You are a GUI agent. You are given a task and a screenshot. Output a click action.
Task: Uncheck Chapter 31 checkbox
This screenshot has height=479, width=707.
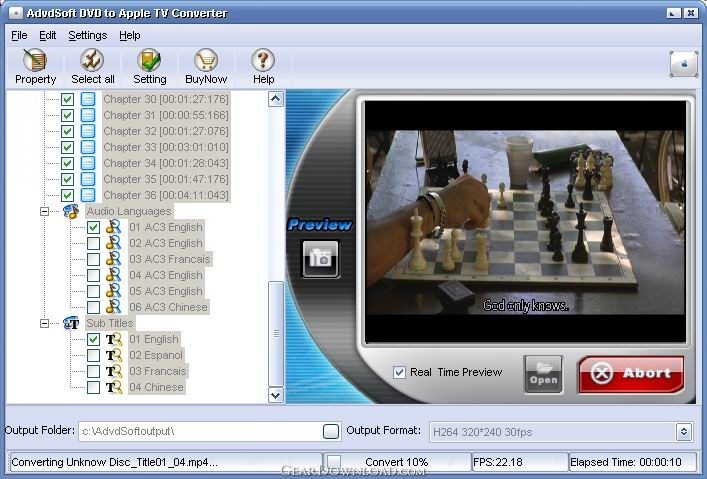click(67, 115)
